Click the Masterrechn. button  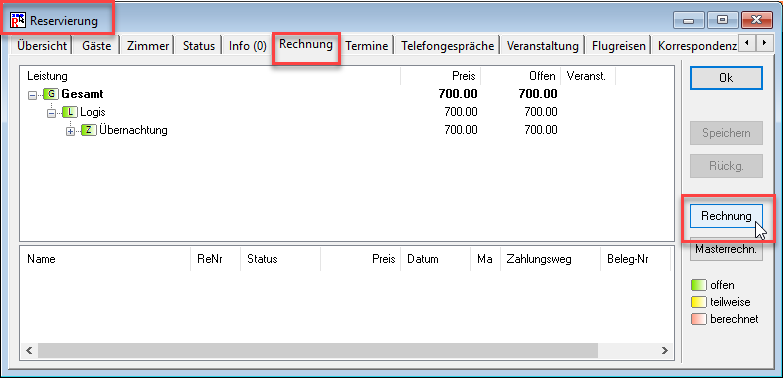(726, 249)
